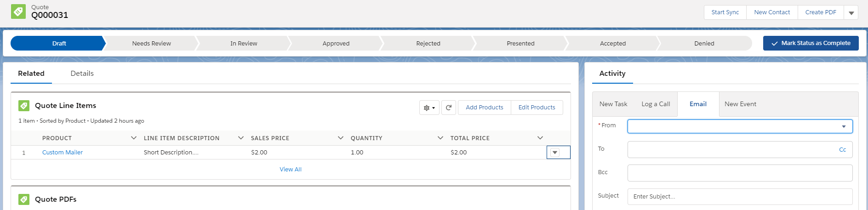Click Mark Status as Complete button

pyautogui.click(x=811, y=43)
